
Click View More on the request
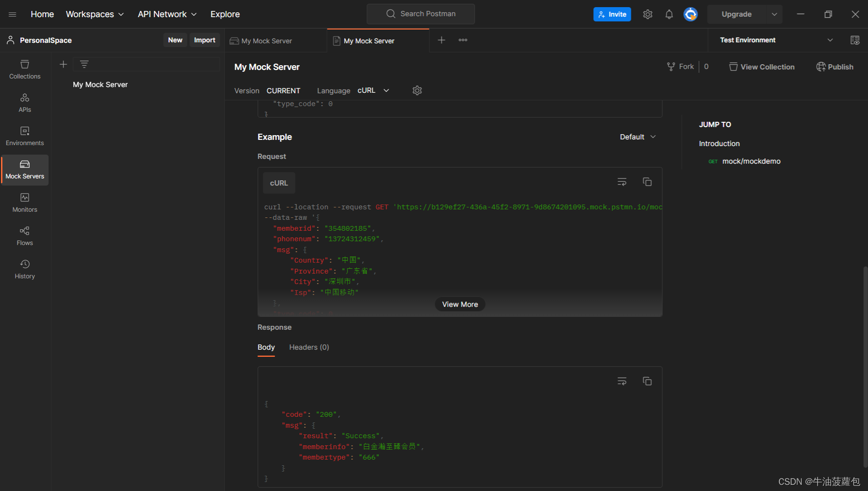(x=460, y=304)
